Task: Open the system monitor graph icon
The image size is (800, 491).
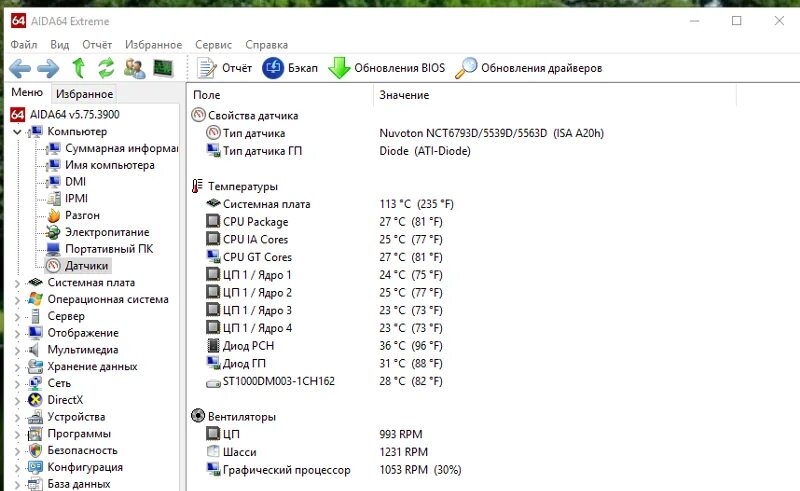Action: coord(163,68)
